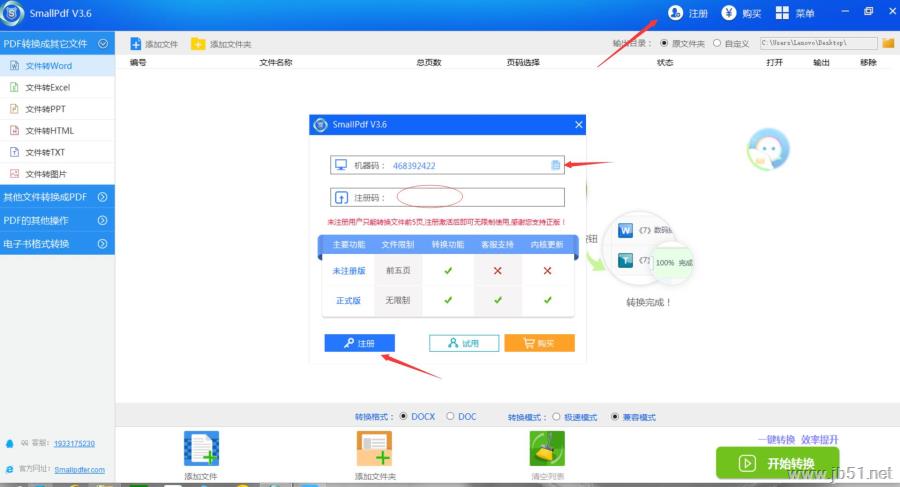Open the 购买 purchase icon in title bar

click(729, 13)
